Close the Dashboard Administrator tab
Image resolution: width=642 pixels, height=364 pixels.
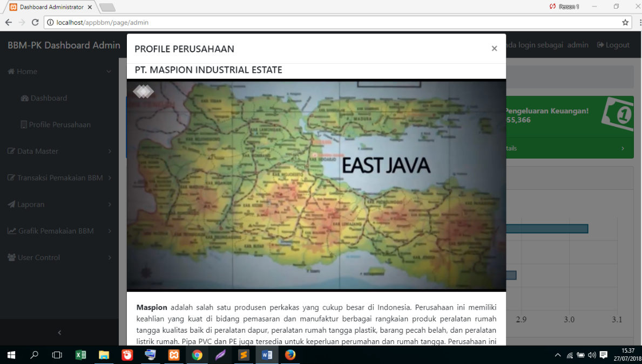click(x=90, y=7)
